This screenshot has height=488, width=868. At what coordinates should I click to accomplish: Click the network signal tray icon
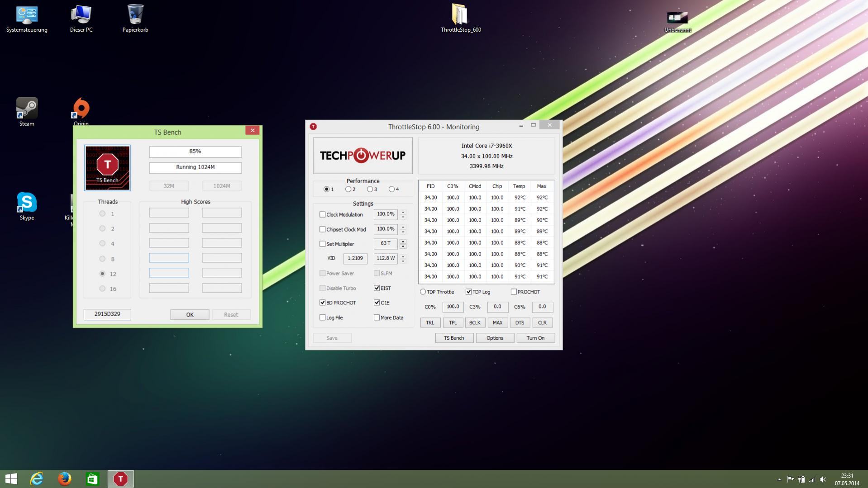pyautogui.click(x=812, y=479)
